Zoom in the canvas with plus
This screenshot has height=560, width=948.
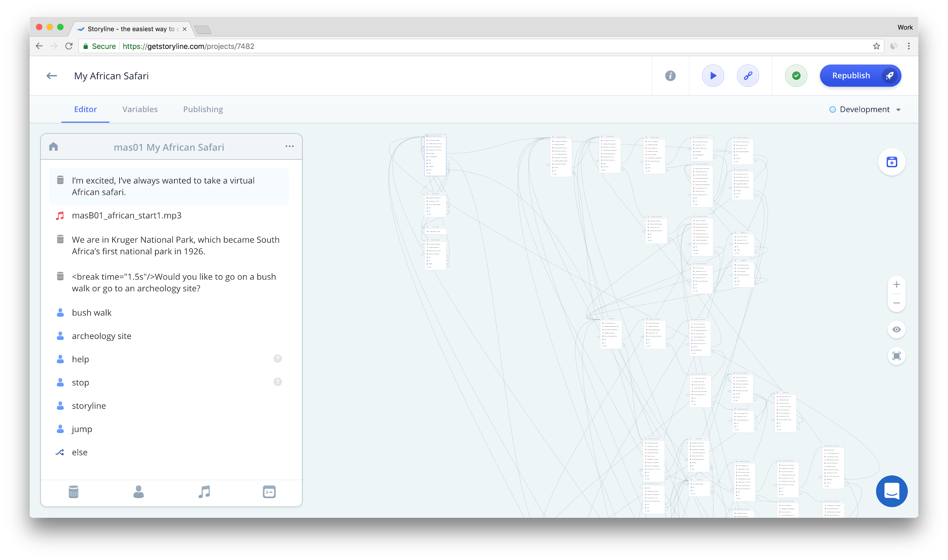tap(896, 285)
